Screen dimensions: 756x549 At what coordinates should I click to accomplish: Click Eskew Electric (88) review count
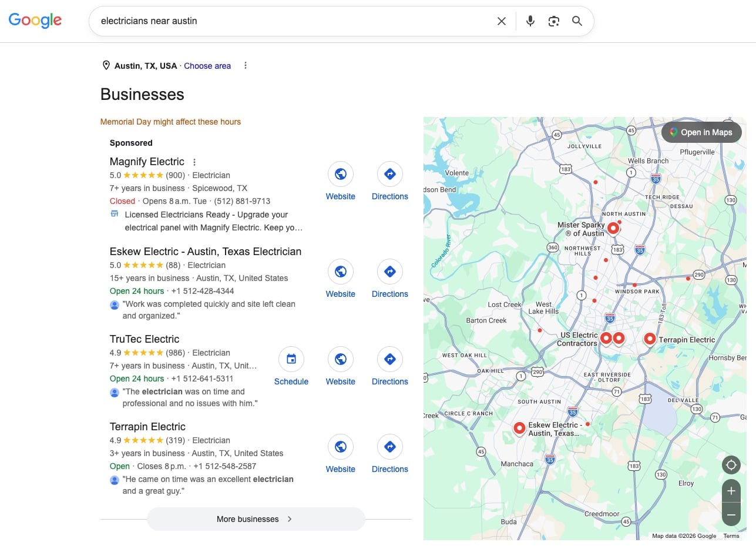tap(173, 265)
